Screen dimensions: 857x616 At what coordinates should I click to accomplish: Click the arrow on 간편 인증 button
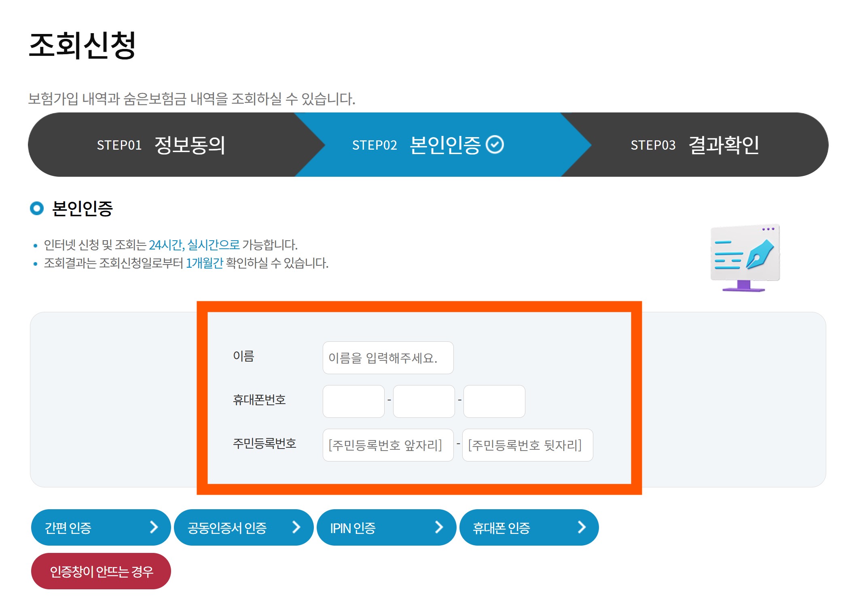point(154,527)
